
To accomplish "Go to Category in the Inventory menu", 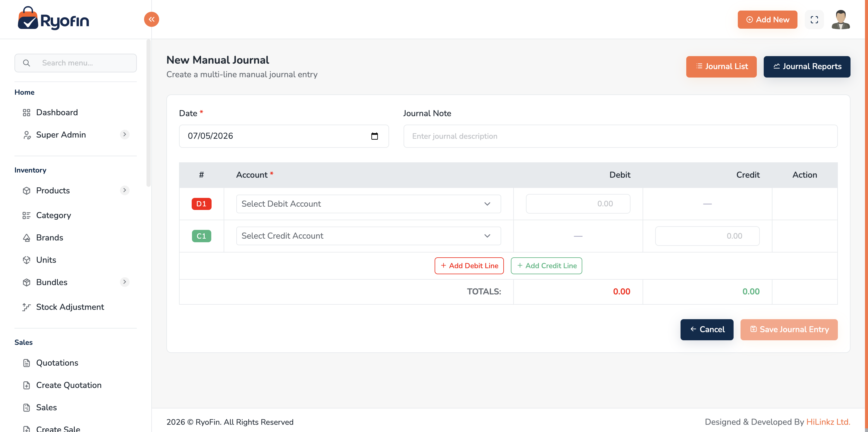I will tap(53, 215).
